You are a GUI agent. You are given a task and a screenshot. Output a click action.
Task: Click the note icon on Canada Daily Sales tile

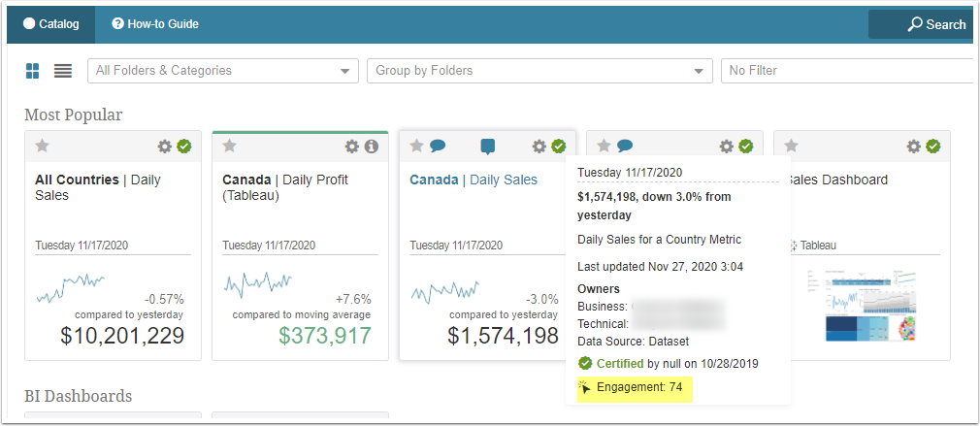pos(488,147)
